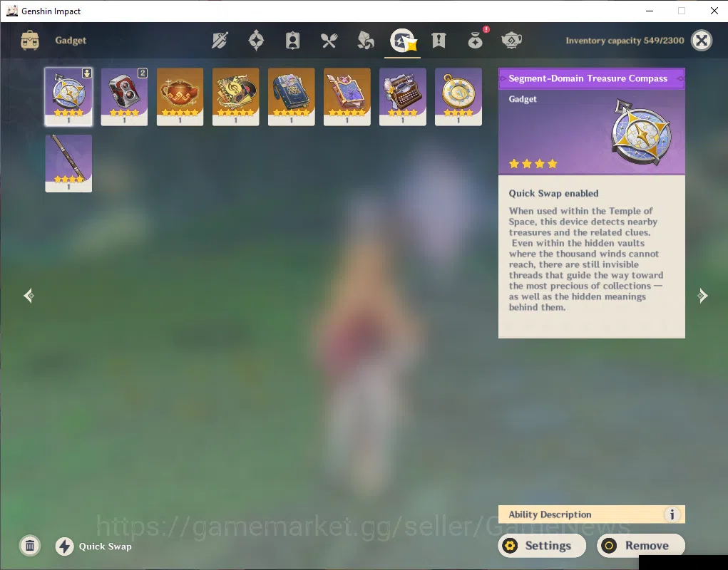Screen dimensions: 728x570
Task: Open the Character Development Items tab
Action: click(292, 41)
